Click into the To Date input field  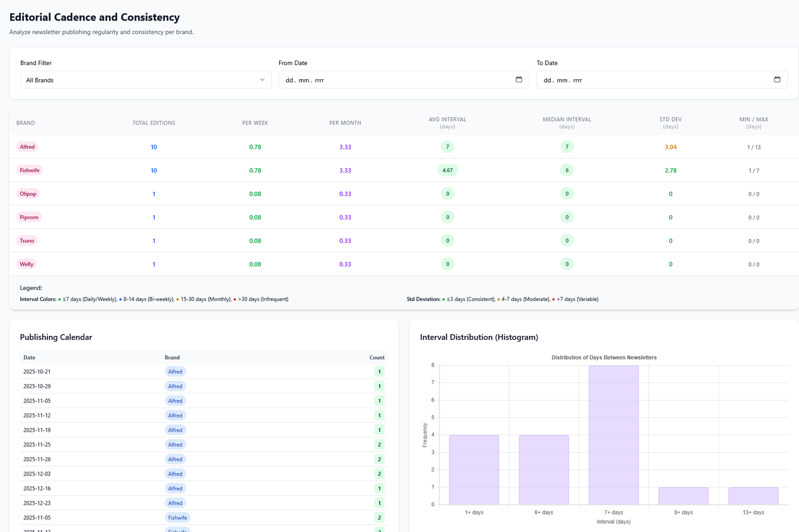point(662,80)
